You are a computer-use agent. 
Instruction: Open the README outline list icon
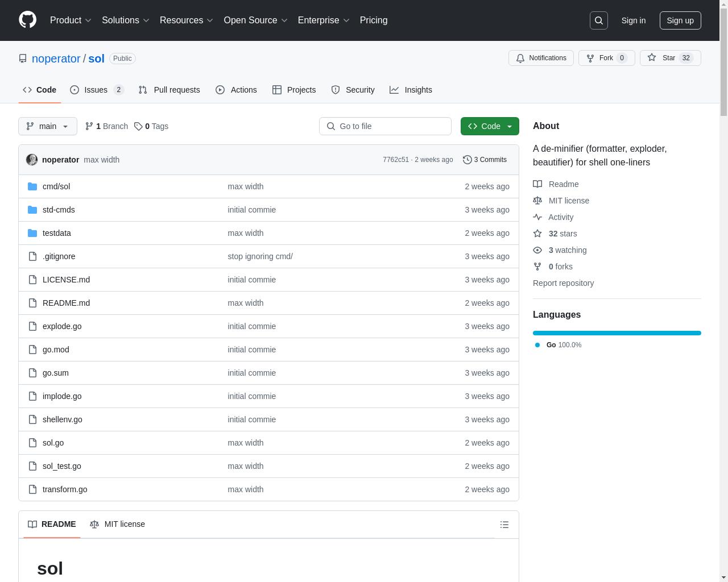pyautogui.click(x=504, y=525)
